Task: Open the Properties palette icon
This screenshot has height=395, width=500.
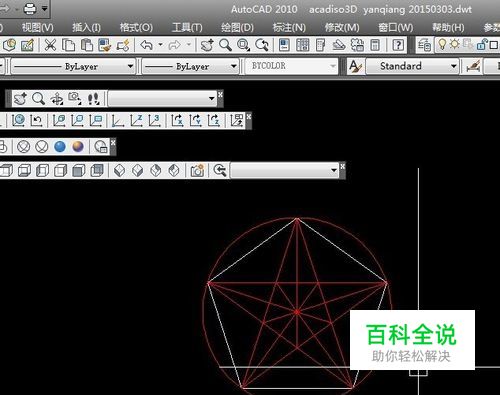Action: tap(284, 45)
